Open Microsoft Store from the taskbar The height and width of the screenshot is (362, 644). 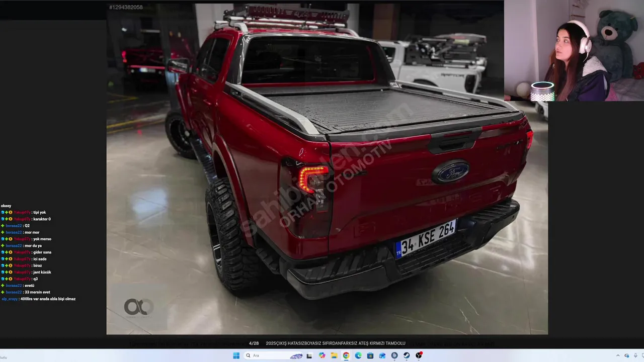point(370,355)
